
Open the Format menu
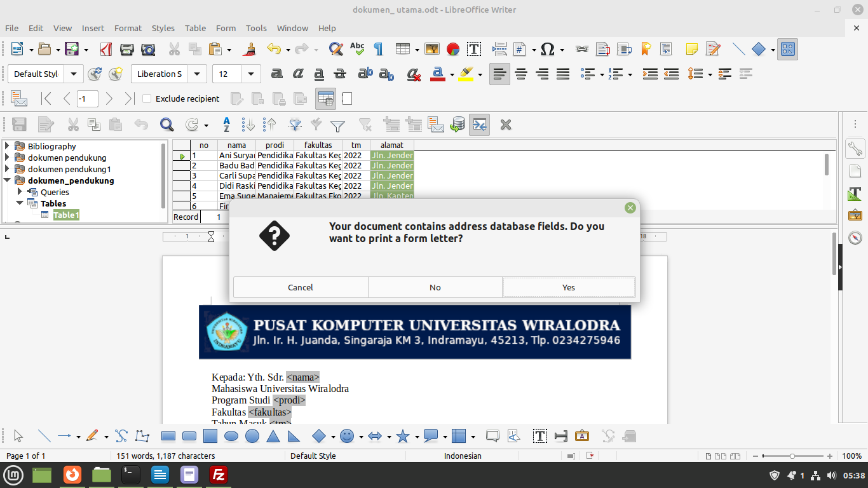(128, 28)
